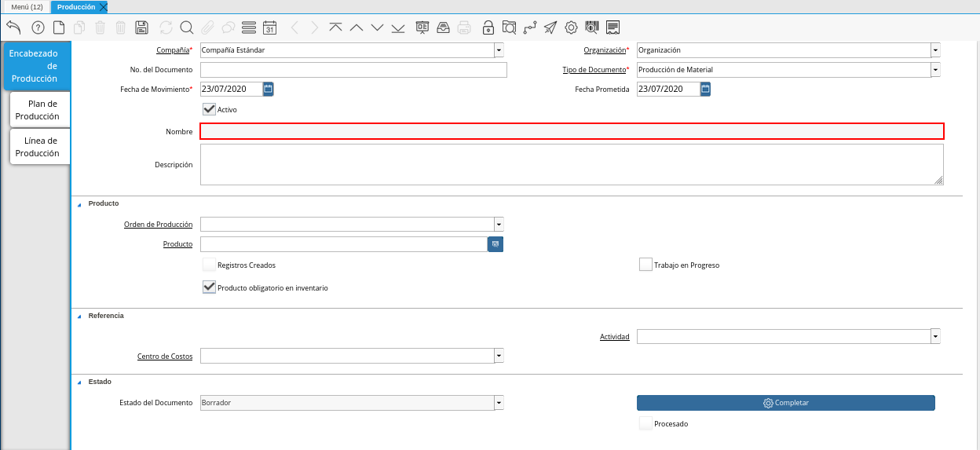Viewport: 980px width, 450px height.
Task: Open the workflow gear icon in toolbar
Action: coord(571,27)
